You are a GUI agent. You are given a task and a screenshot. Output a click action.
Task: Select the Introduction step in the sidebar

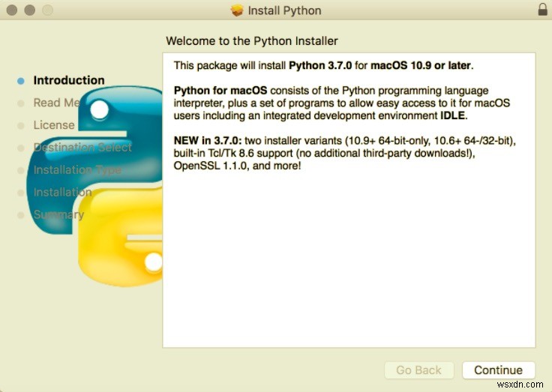click(x=69, y=80)
